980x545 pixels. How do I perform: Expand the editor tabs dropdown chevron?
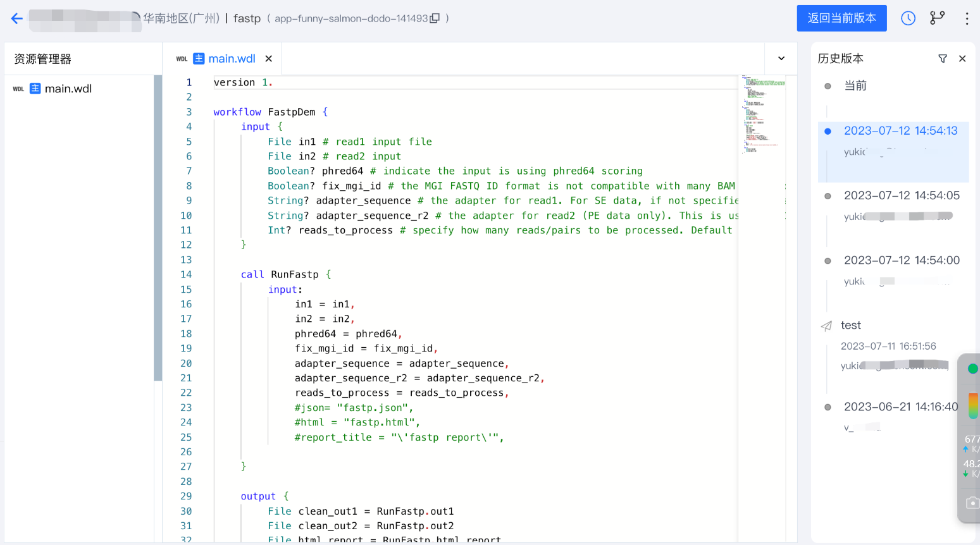point(781,59)
